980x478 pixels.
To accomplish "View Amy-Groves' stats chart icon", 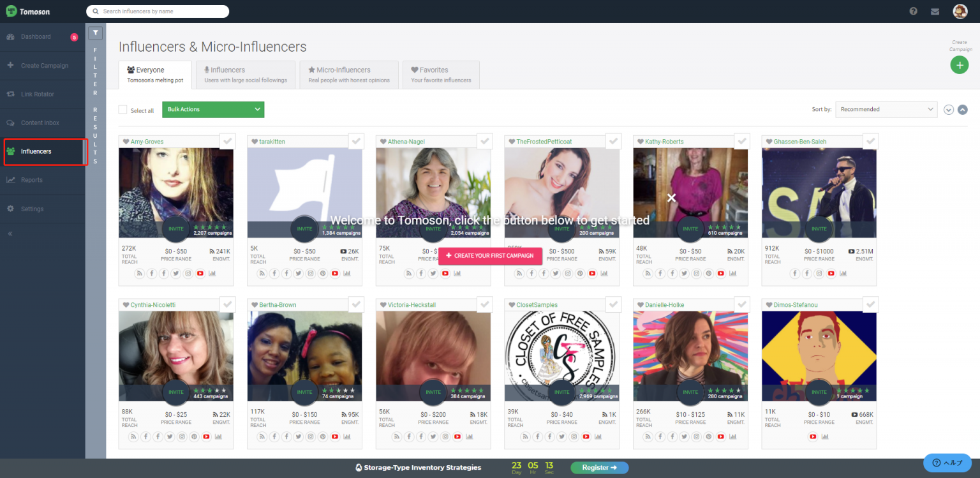I will click(x=212, y=273).
